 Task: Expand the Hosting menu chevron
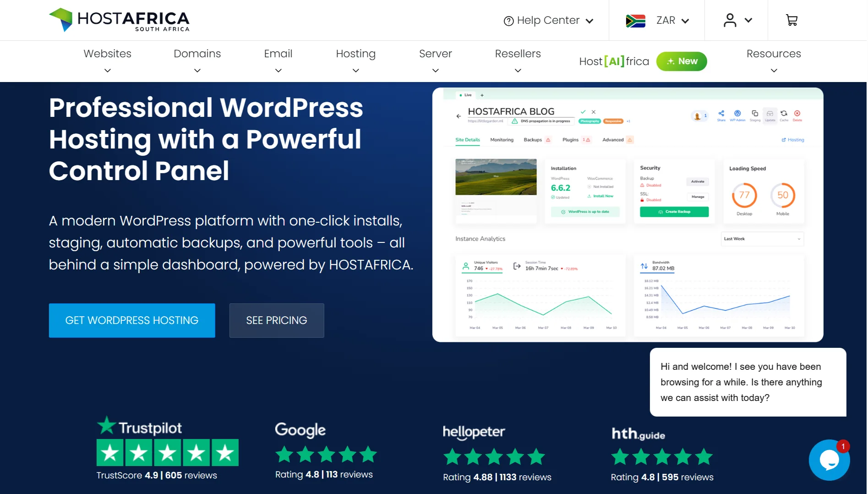[x=356, y=71]
